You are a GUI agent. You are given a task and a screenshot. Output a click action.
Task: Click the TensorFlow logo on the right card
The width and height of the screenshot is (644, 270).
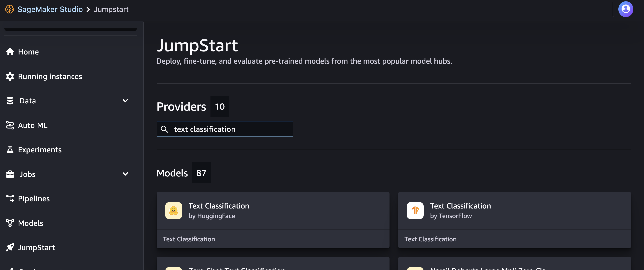tap(415, 210)
